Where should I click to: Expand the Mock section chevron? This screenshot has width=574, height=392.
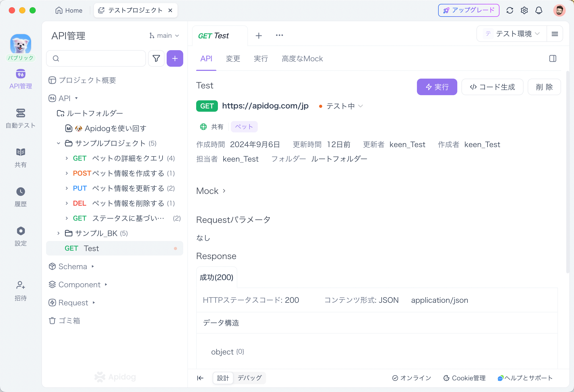click(224, 191)
